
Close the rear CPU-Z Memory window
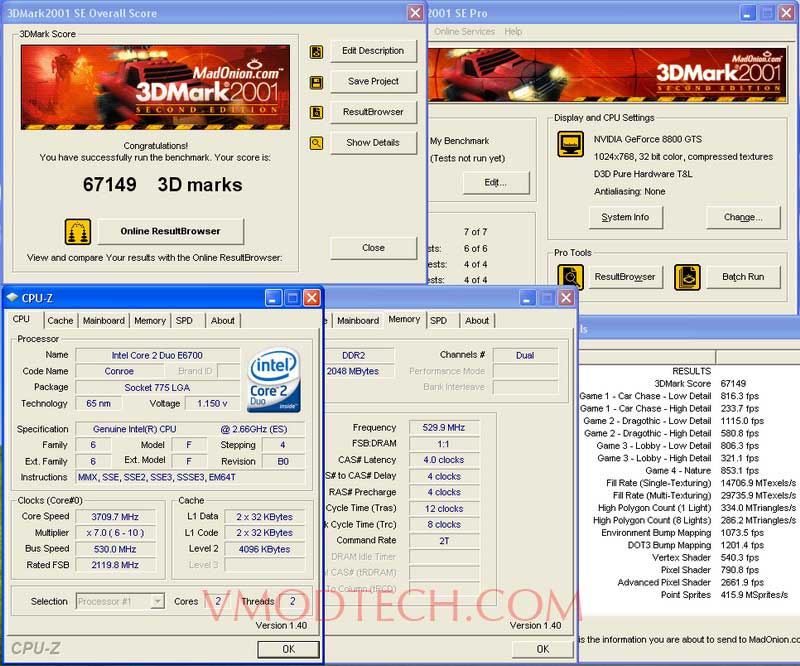pos(566,298)
